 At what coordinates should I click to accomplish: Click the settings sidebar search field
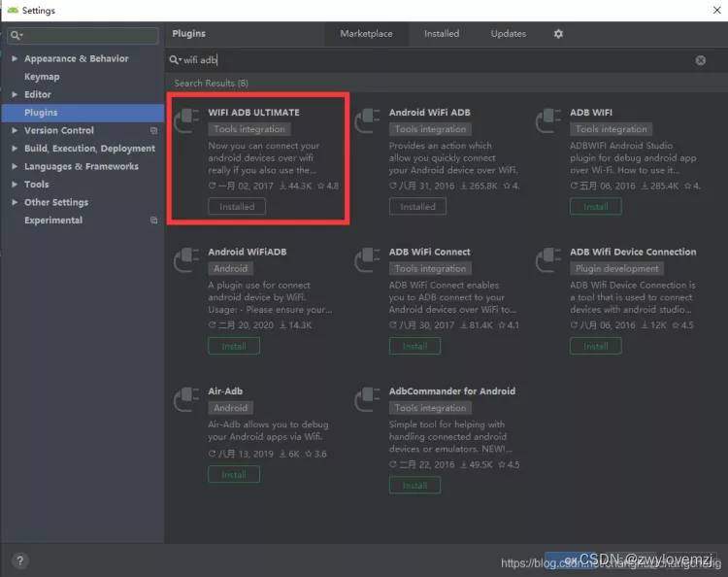pos(83,35)
